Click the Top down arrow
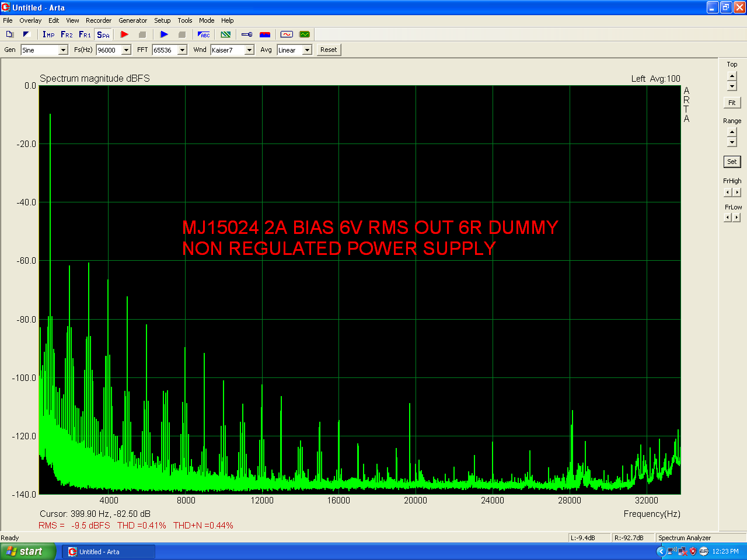The width and height of the screenshot is (747, 560). (x=732, y=86)
